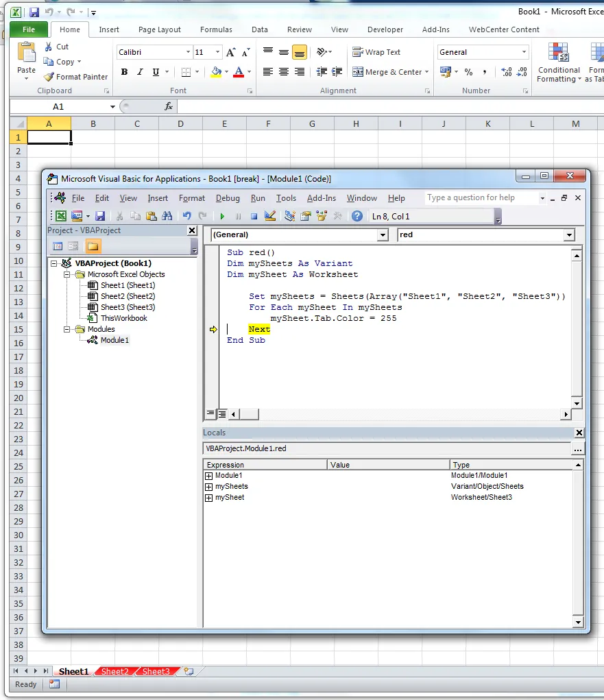Open Tools menu in VBA editor
Screen dimensions: 604x700
[x=286, y=198]
